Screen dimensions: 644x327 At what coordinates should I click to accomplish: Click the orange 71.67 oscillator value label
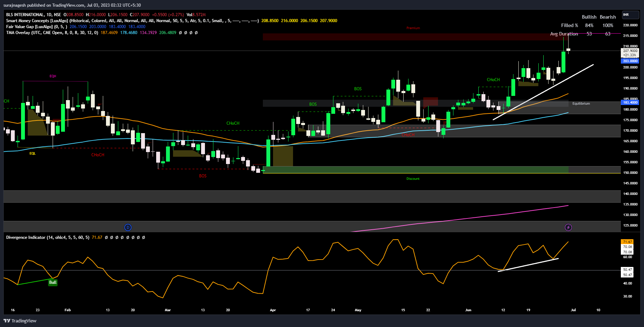click(x=628, y=242)
